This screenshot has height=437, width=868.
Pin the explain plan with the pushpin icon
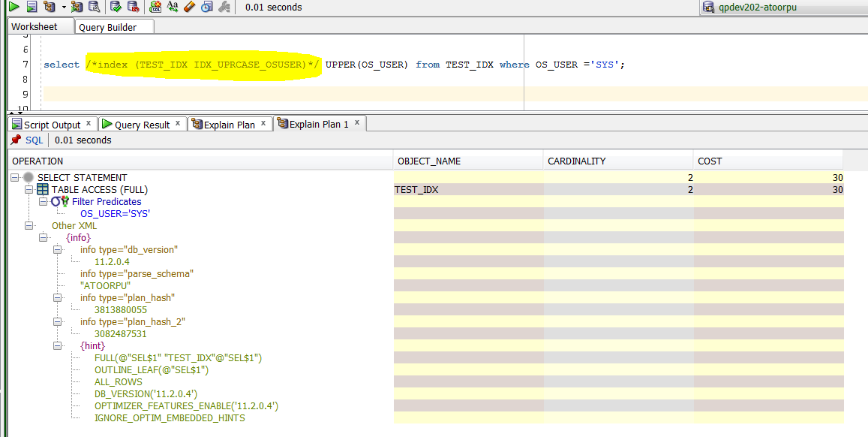(x=16, y=140)
